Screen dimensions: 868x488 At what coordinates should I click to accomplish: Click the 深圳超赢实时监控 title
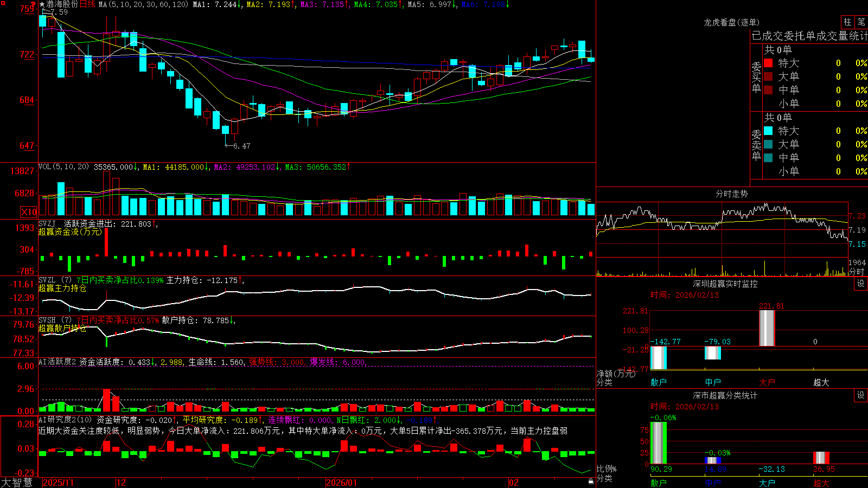(725, 284)
